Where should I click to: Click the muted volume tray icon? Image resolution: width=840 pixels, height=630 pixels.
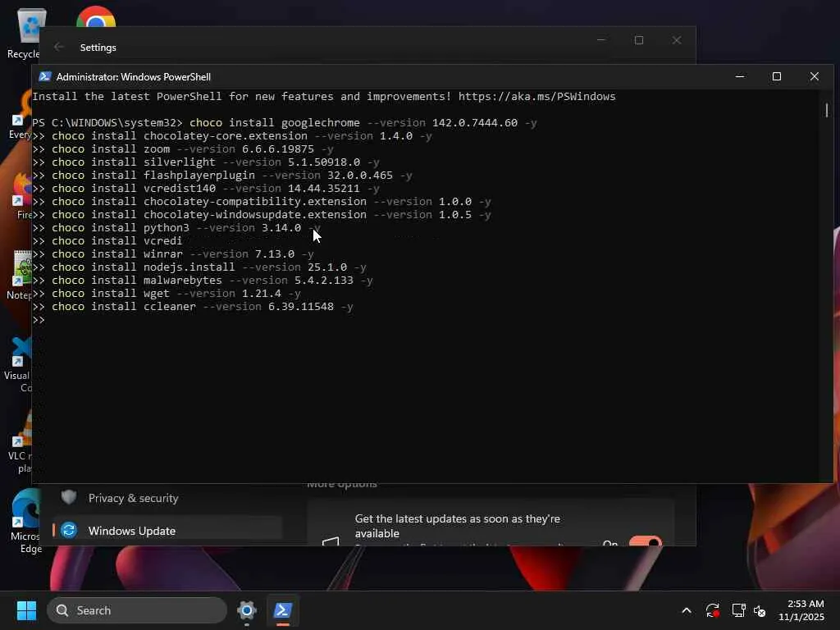[x=760, y=610]
